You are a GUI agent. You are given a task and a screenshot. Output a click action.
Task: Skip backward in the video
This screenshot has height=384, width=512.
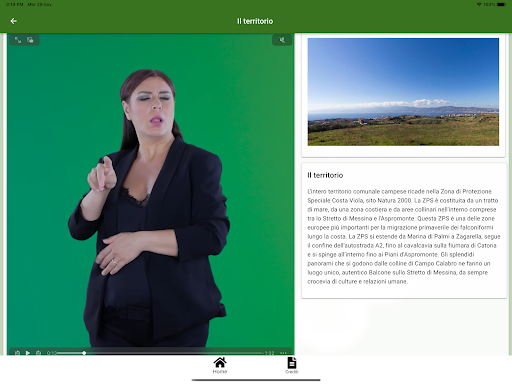[17, 353]
